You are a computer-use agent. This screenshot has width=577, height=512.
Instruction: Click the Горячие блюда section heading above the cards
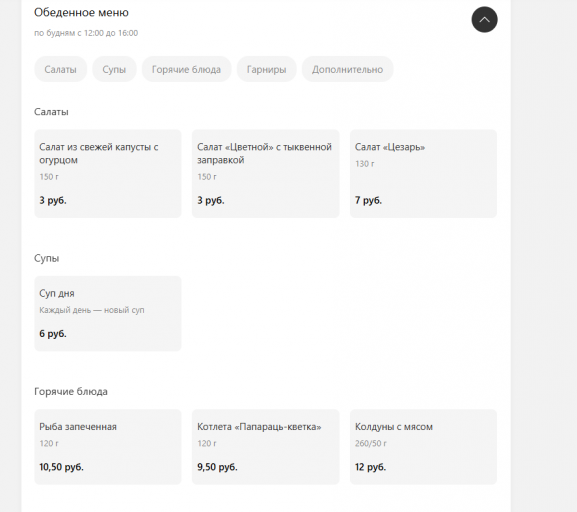point(71,392)
